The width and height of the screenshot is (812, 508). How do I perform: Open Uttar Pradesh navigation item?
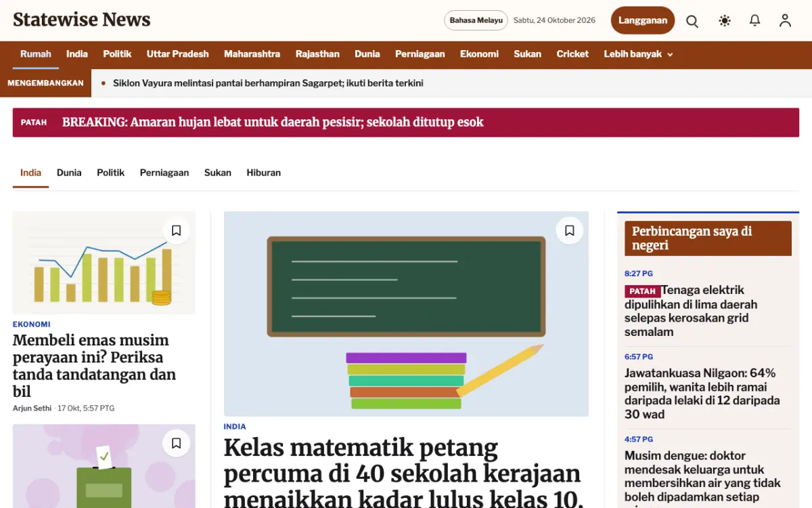click(x=178, y=54)
